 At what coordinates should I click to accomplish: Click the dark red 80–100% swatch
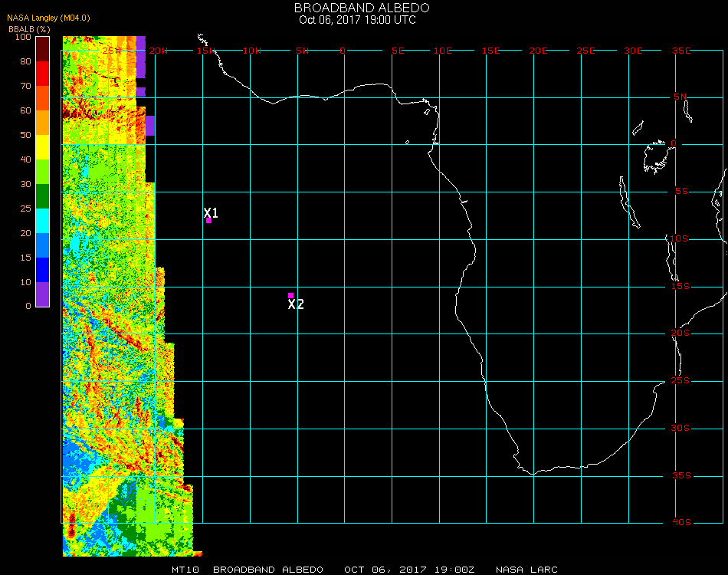coord(43,49)
